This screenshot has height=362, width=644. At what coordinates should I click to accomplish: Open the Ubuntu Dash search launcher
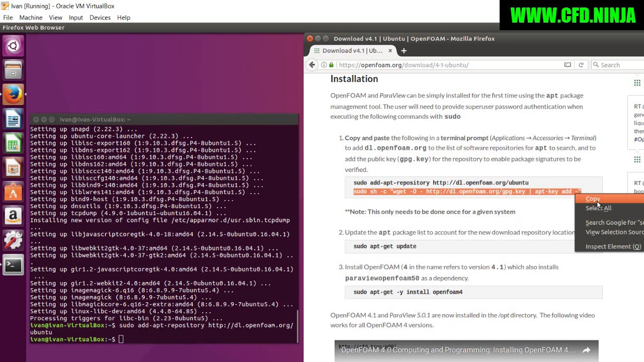pyautogui.click(x=13, y=46)
